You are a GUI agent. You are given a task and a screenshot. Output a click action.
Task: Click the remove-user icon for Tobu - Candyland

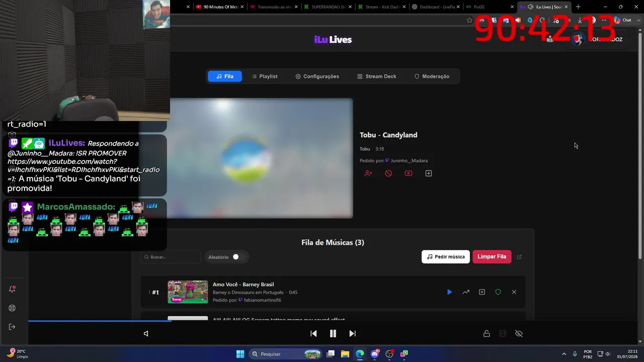click(x=368, y=173)
